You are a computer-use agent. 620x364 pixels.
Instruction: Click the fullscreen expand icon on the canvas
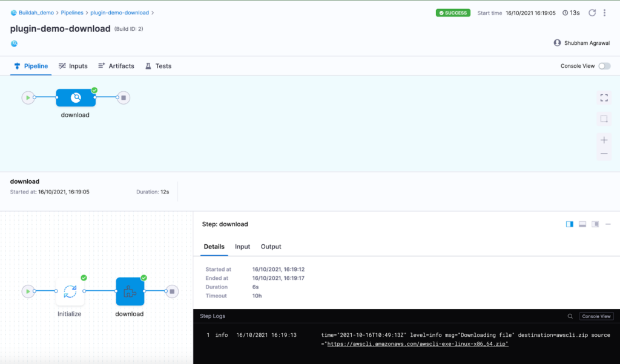(x=604, y=97)
